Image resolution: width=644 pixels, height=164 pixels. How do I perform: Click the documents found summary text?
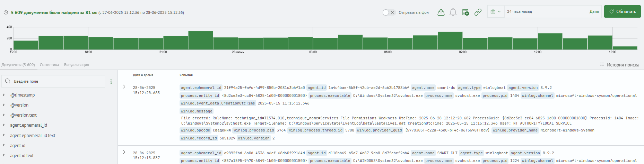(54, 12)
